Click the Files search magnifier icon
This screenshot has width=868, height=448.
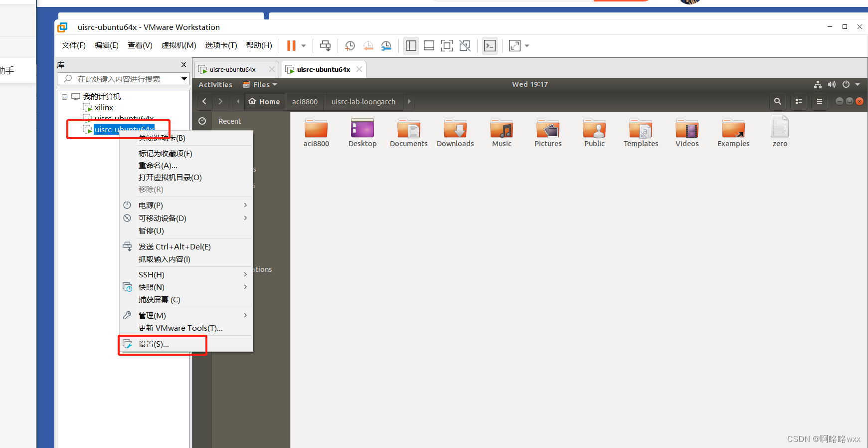(777, 101)
